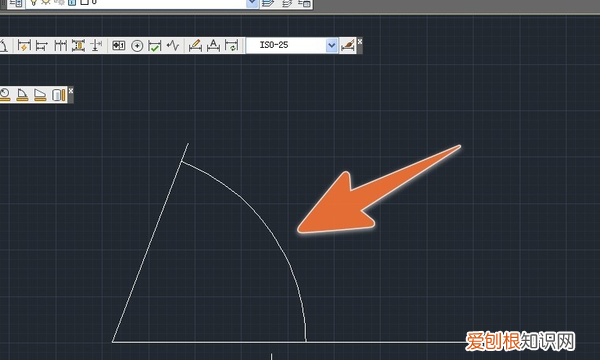Open the ISO-25 dimension style dropdown

click(x=332, y=46)
